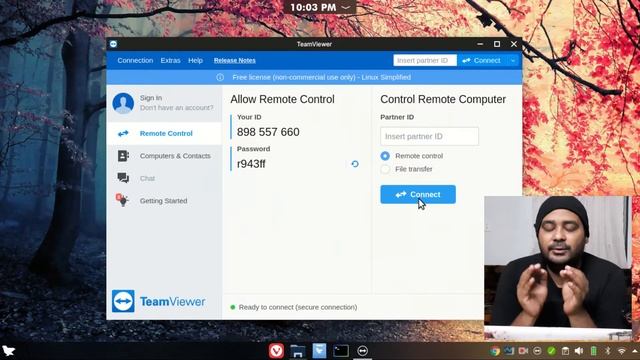Click the Chrome tray icon
This screenshot has width=640, height=360.
click(495, 351)
